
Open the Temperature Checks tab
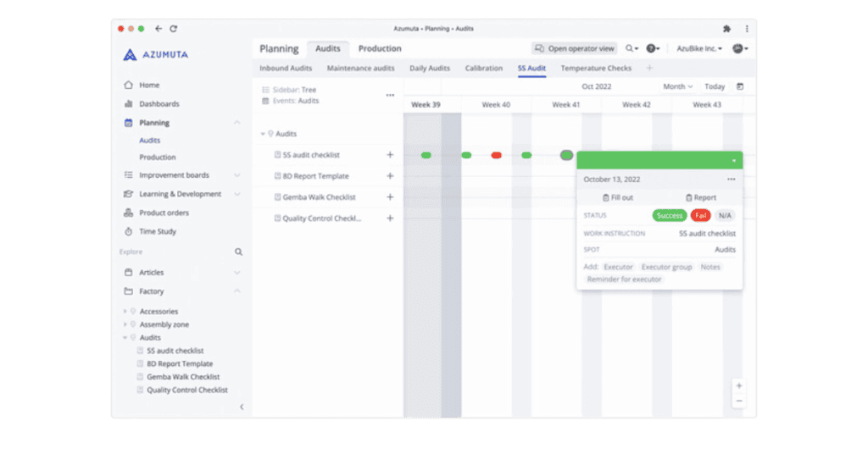tap(596, 68)
